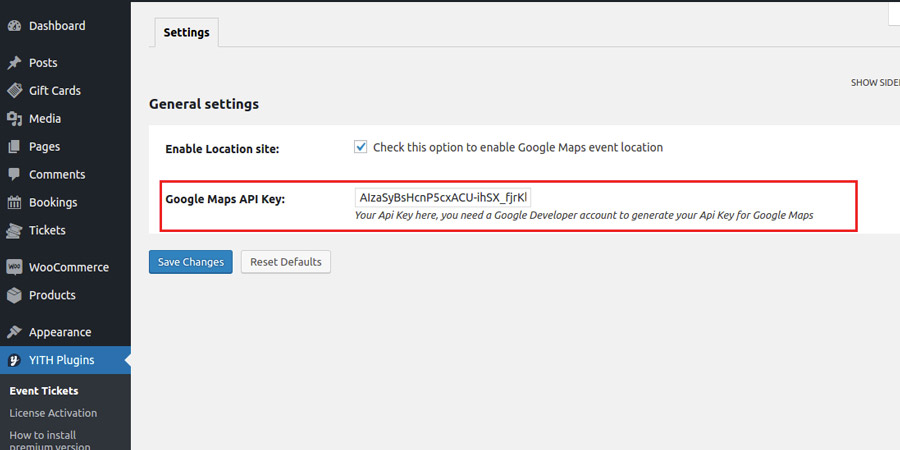The image size is (900, 450).
Task: Click the Reset Defaults button
Action: 286,262
